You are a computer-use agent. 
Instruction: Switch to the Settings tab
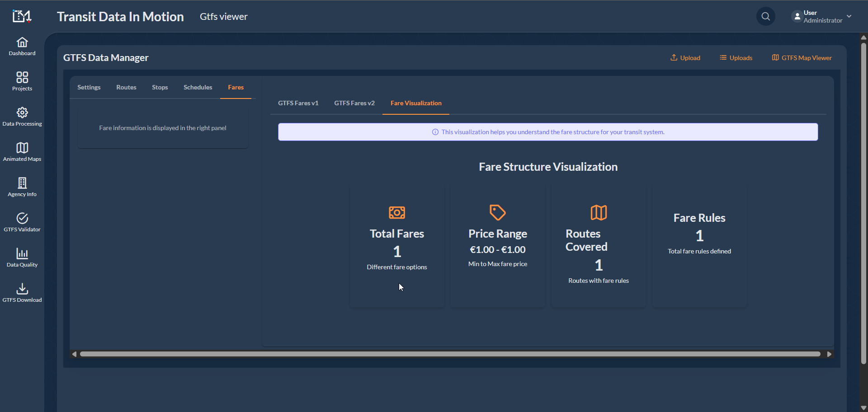coord(89,88)
